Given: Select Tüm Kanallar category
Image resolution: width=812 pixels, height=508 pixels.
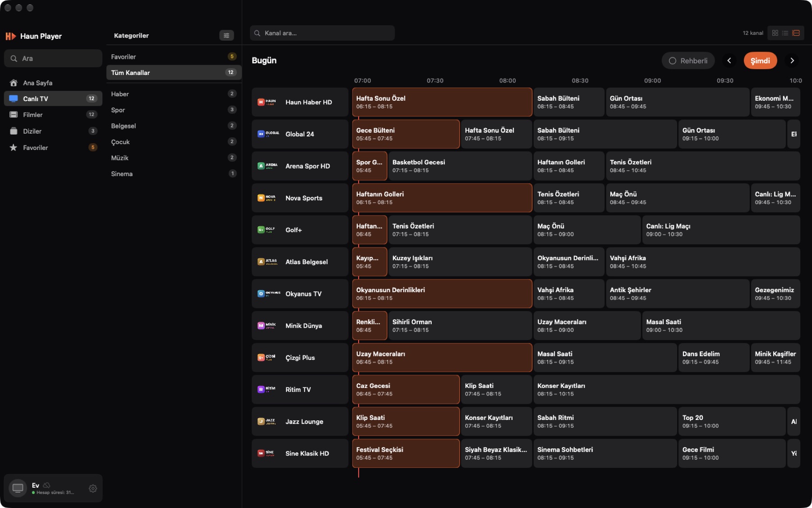Looking at the screenshot, I should pos(174,72).
